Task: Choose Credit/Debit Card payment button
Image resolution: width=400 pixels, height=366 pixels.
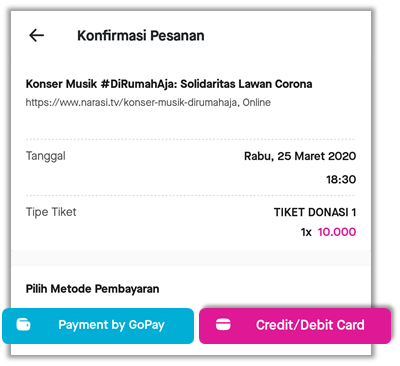Action: (x=295, y=326)
